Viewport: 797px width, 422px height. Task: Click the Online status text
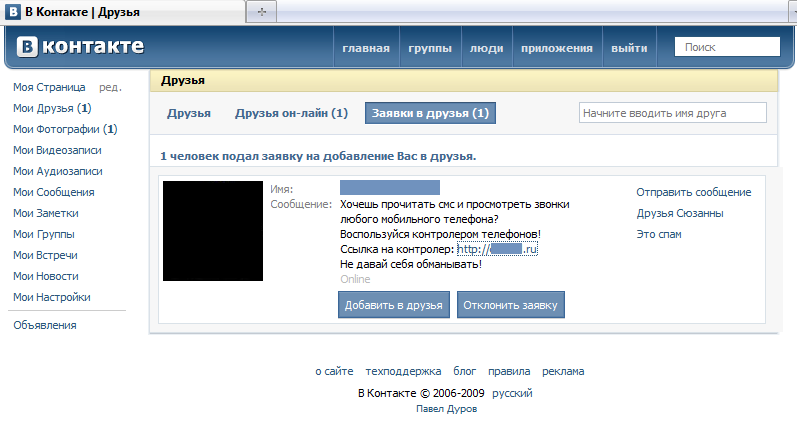click(x=355, y=279)
